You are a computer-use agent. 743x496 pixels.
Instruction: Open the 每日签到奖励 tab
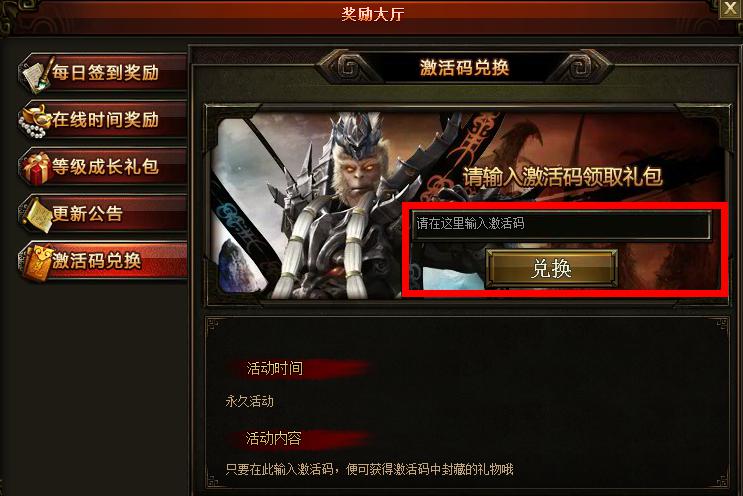(102, 73)
